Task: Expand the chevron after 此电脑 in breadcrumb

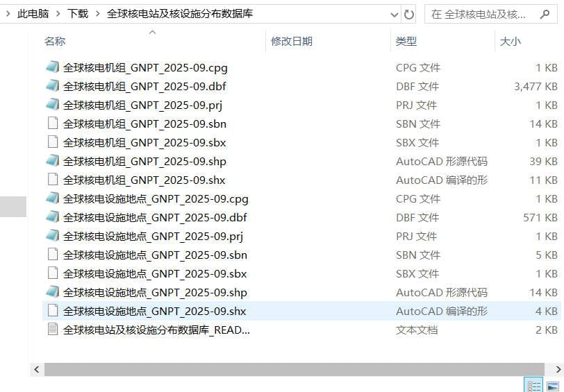Action: pos(58,14)
